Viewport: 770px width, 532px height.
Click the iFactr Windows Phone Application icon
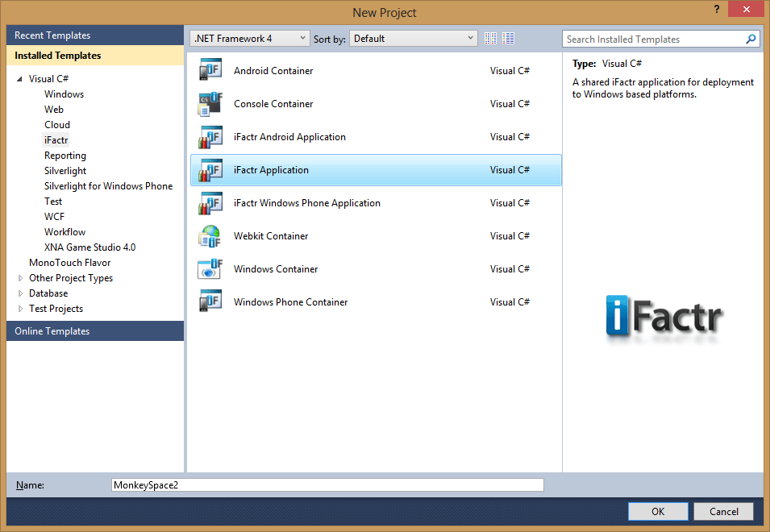point(210,202)
